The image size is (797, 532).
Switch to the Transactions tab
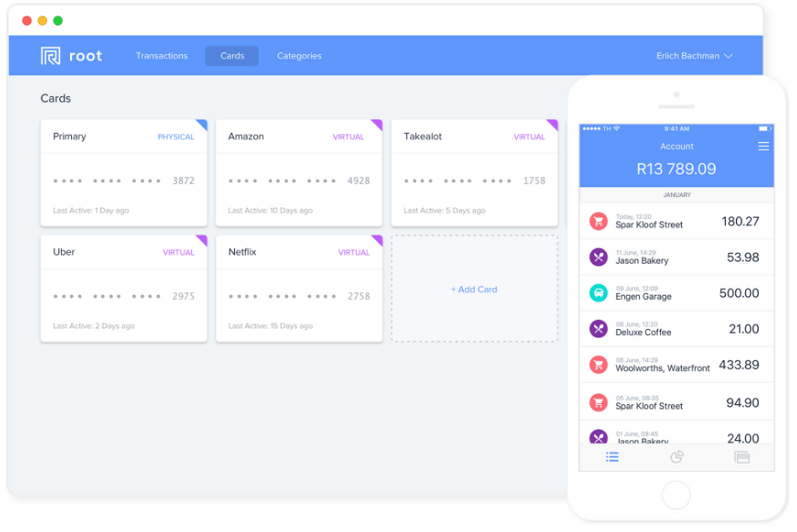pyautogui.click(x=161, y=56)
